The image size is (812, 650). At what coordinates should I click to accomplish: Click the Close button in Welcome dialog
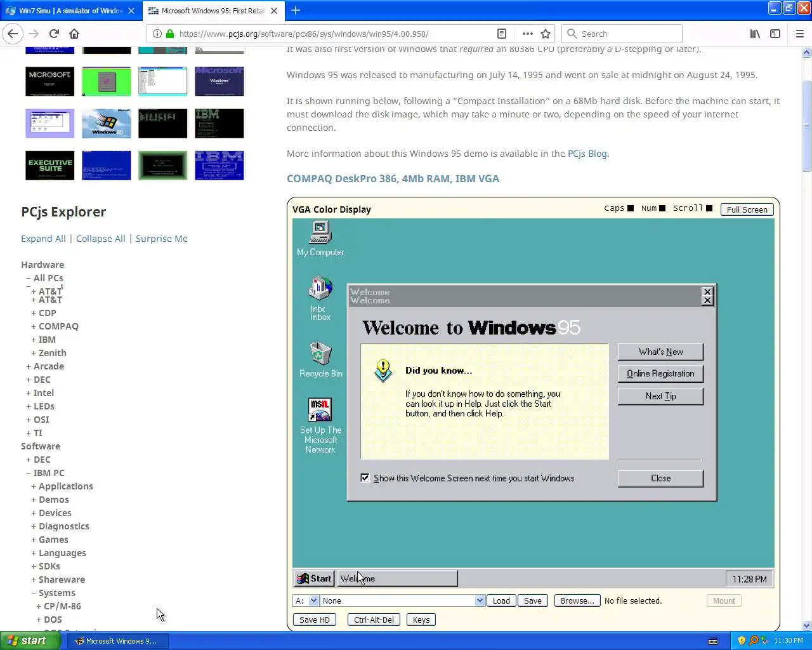click(660, 479)
